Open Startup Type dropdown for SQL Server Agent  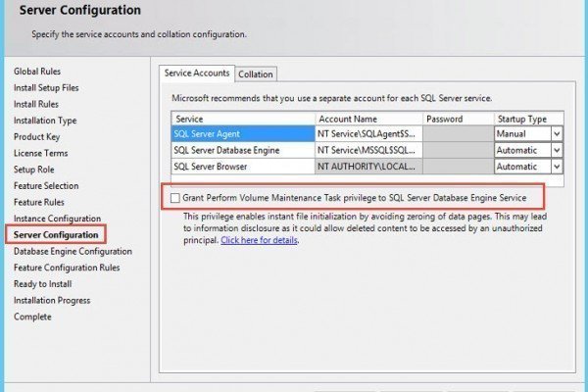pyautogui.click(x=557, y=134)
